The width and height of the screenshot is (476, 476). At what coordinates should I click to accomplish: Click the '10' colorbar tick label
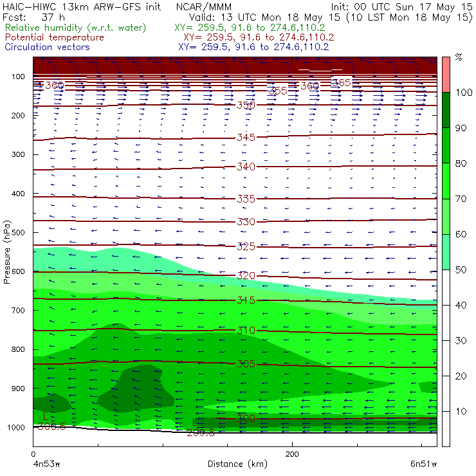(x=461, y=411)
